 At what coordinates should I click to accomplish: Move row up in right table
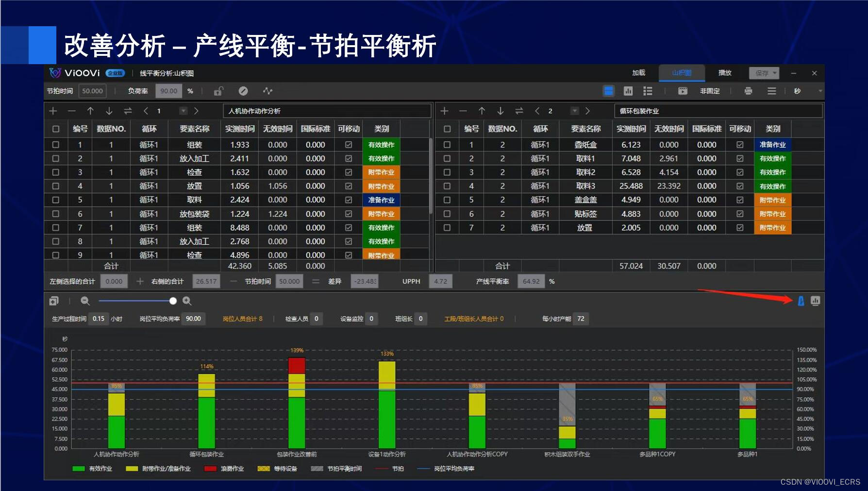point(482,111)
